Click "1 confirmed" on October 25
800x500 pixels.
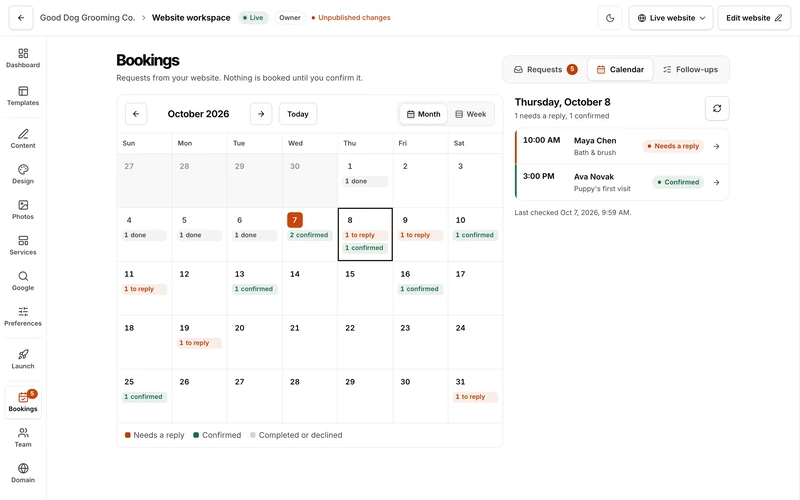pos(144,397)
